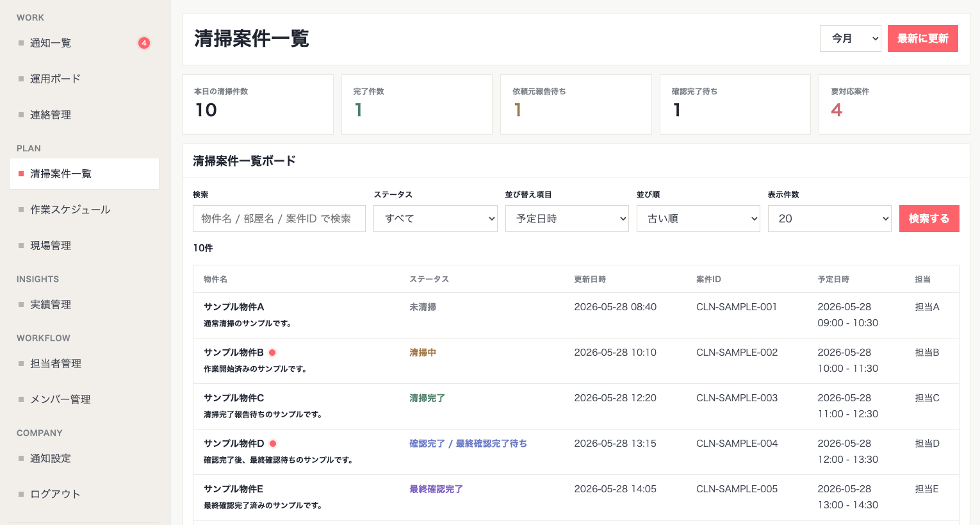The image size is (980, 525).
Task: Open the サンプル物件B row
Action: (x=576, y=361)
